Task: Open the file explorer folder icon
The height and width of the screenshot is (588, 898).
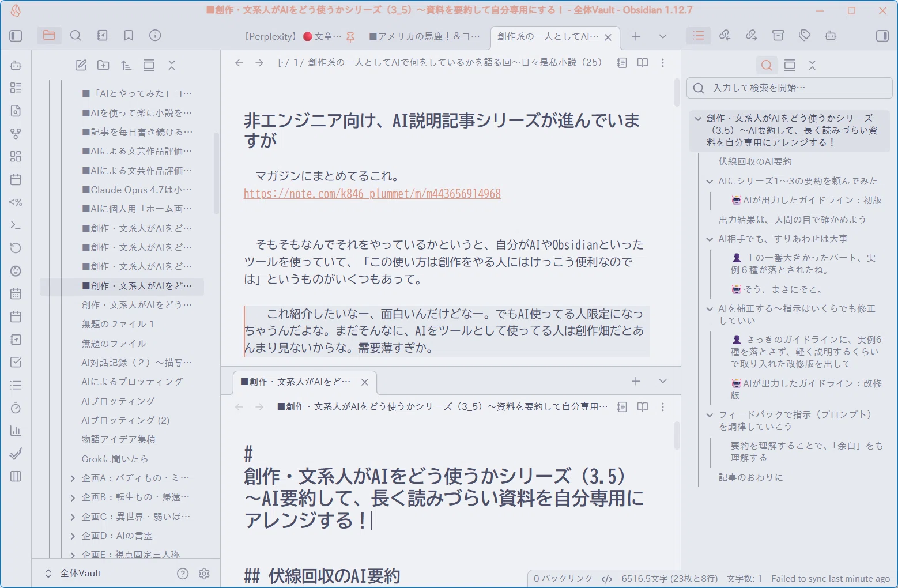Action: click(49, 36)
